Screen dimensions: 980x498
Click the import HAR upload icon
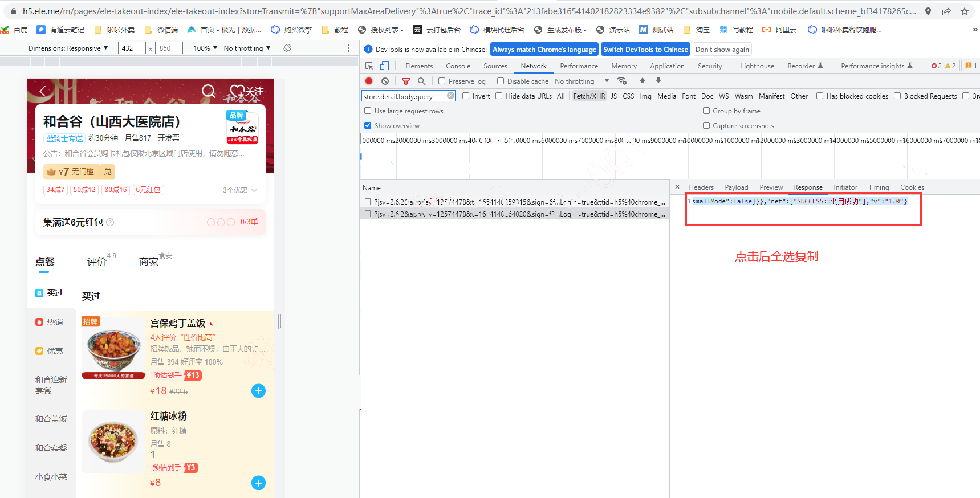pyautogui.click(x=643, y=81)
